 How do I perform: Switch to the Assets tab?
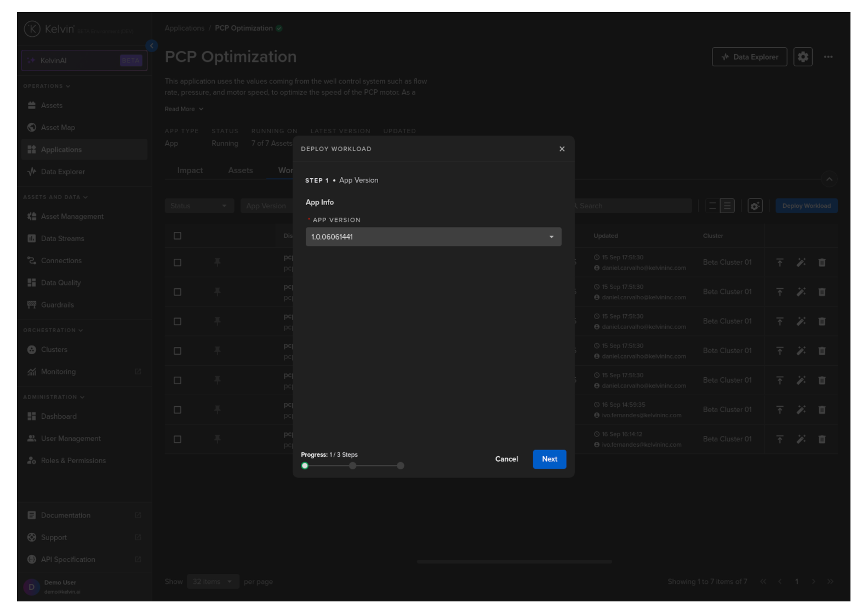pos(240,170)
